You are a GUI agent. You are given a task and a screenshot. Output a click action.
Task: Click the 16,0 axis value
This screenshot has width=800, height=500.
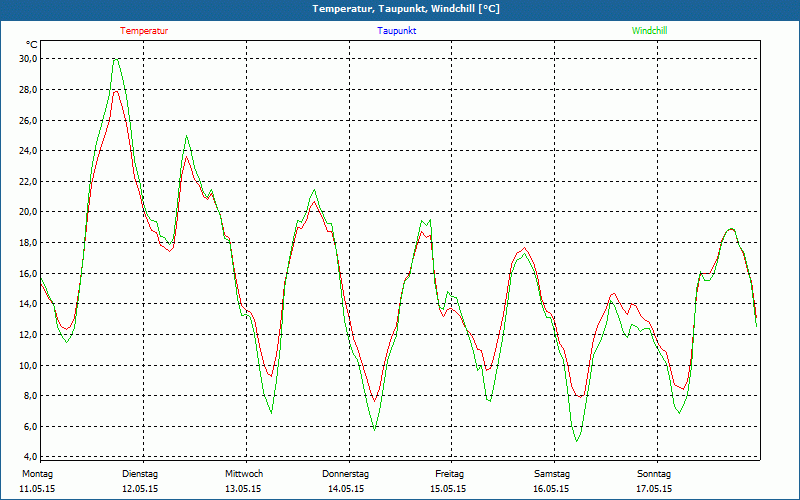(x=28, y=273)
